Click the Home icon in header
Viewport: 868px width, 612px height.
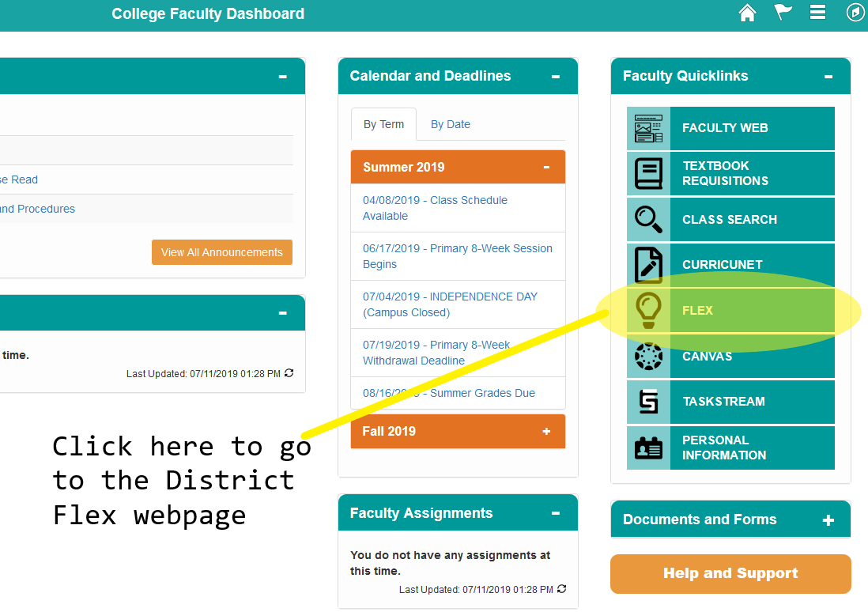point(747,13)
